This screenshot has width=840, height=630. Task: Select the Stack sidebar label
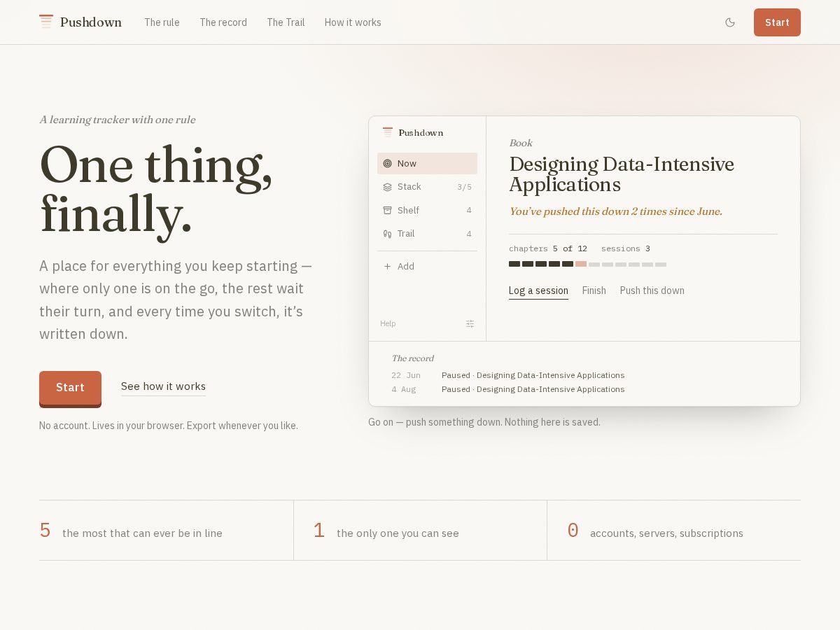click(409, 187)
